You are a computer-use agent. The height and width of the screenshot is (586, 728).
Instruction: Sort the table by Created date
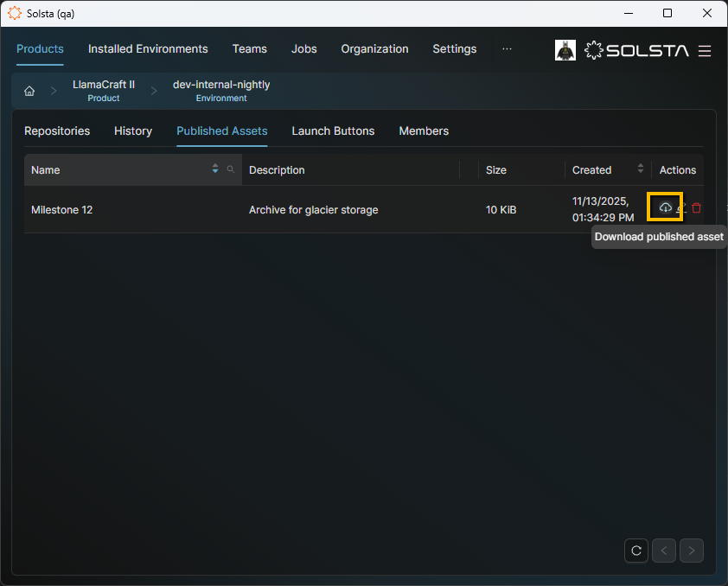click(x=641, y=169)
